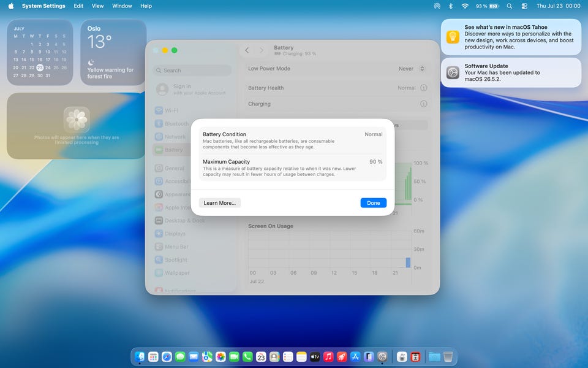Viewport: 588px width, 368px height.
Task: Click the Charging info icon
Action: point(423,104)
